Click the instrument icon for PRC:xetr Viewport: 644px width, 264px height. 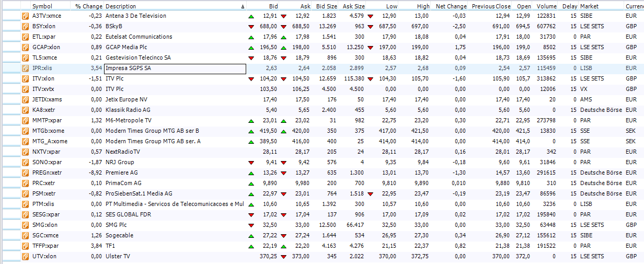coord(25,183)
